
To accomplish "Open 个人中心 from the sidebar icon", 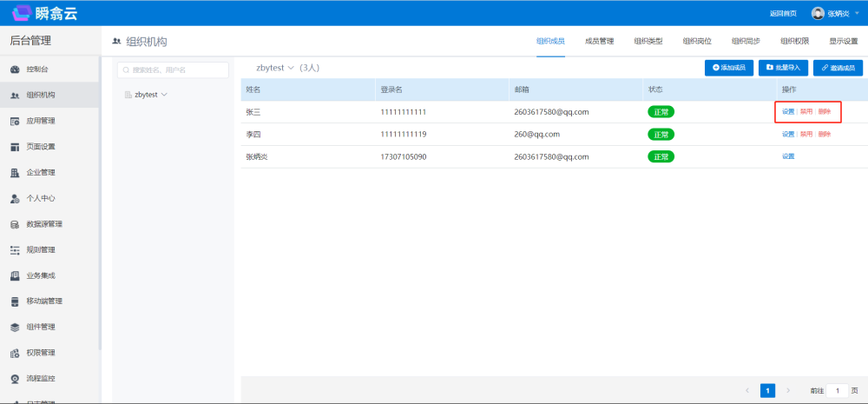I will click(x=15, y=198).
